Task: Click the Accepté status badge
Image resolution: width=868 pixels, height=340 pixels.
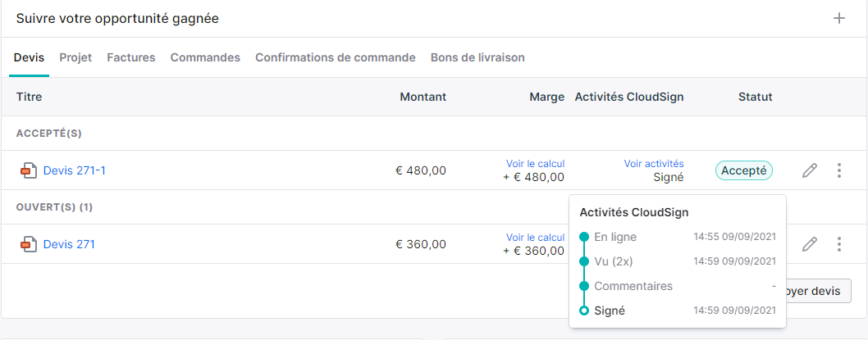Action: click(744, 171)
